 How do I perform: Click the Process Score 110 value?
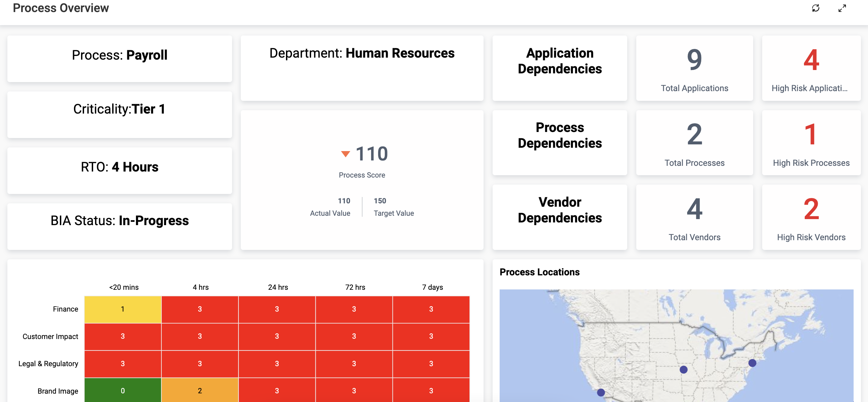(x=371, y=154)
